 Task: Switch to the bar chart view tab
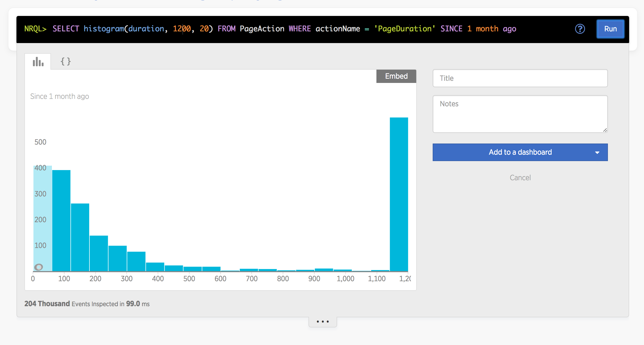pos(38,62)
